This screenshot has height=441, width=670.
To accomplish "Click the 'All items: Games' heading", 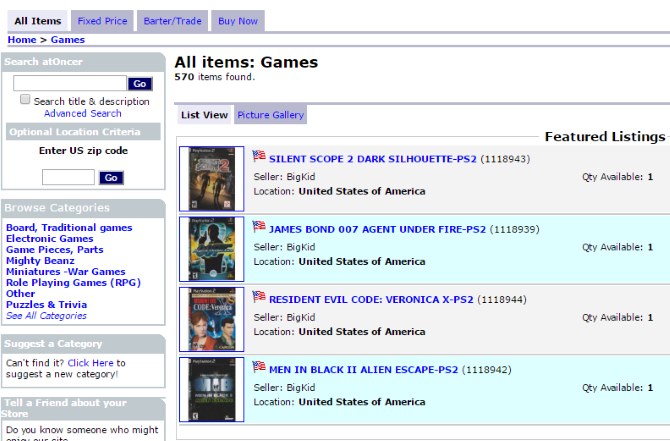I will click(246, 62).
